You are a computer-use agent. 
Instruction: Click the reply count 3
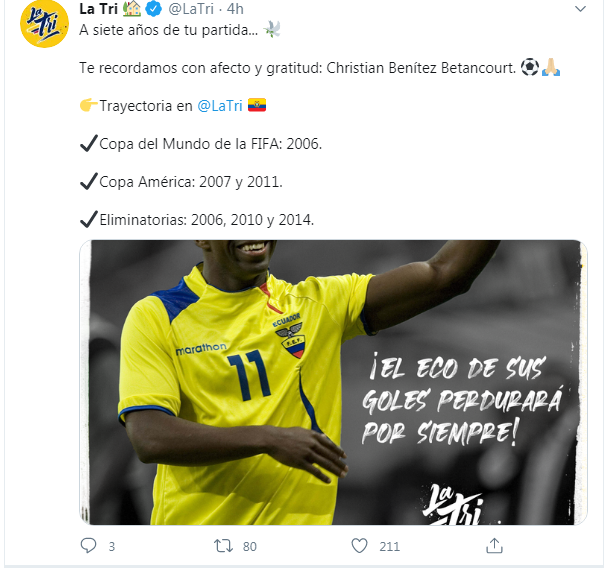pos(111,547)
